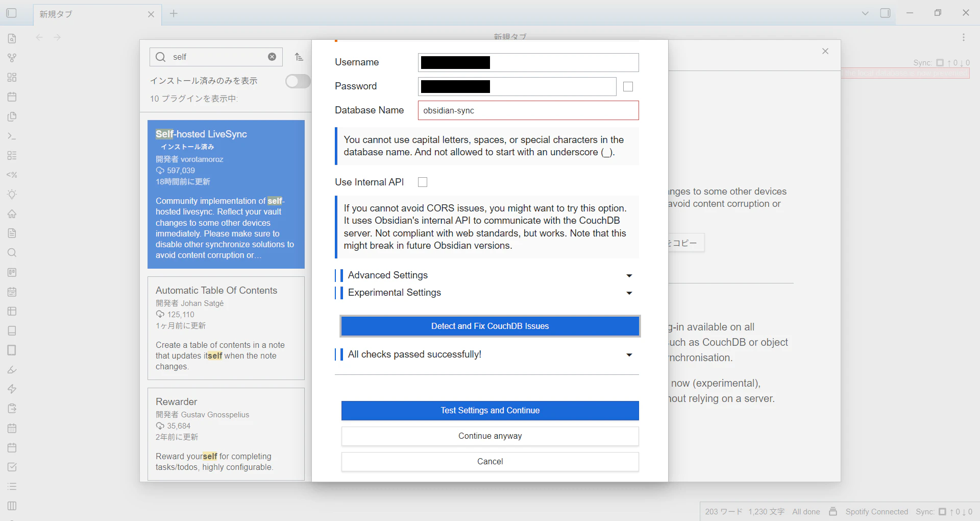Open the Automatic Table Of Contents plugin
This screenshot has width=980, height=521.
tap(226, 328)
